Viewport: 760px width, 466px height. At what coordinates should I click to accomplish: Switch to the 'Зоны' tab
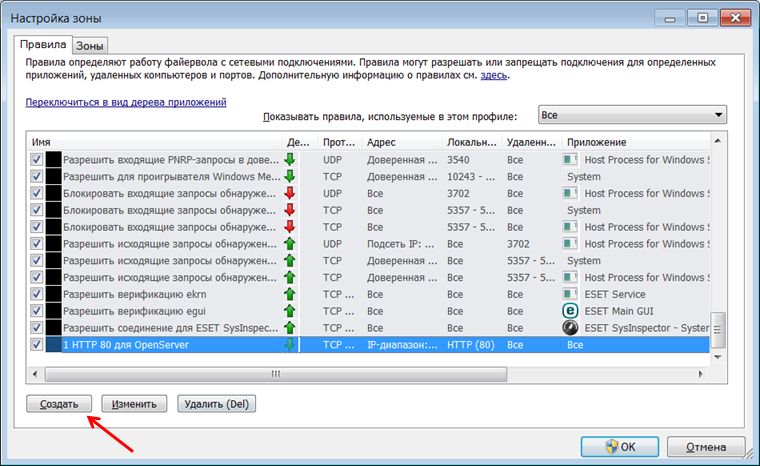coord(91,45)
